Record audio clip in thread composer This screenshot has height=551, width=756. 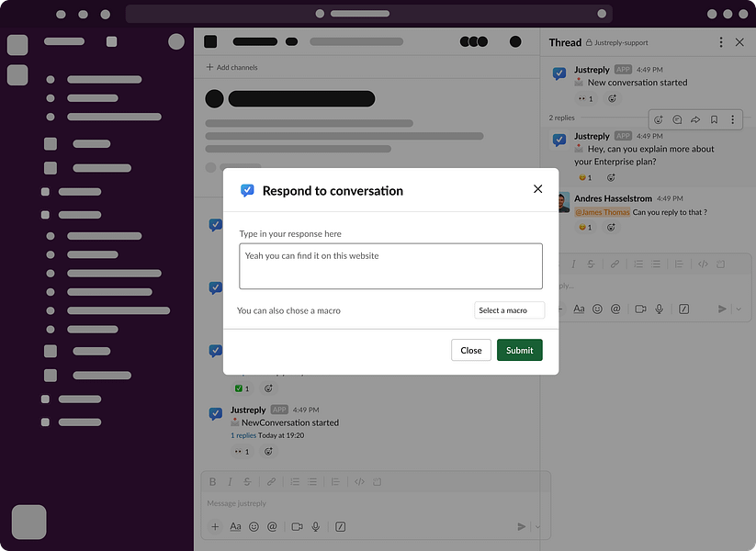660,309
